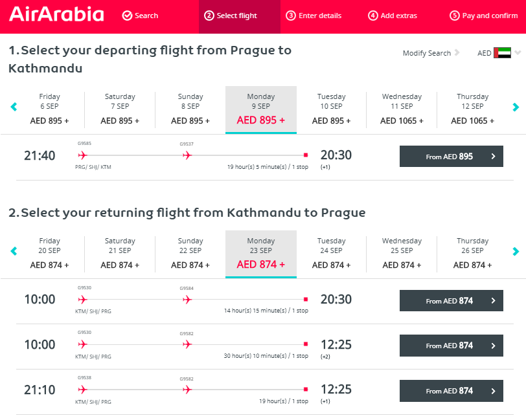Click the G9585 plane icon on departing flight
The width and height of the screenshot is (526, 420).
tap(82, 155)
